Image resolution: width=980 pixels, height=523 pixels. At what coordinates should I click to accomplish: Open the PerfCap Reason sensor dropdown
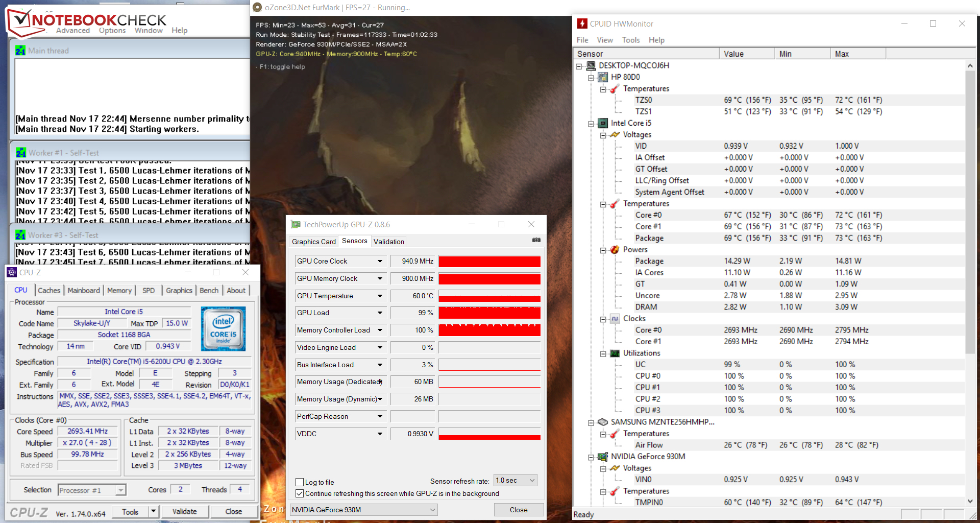point(380,416)
